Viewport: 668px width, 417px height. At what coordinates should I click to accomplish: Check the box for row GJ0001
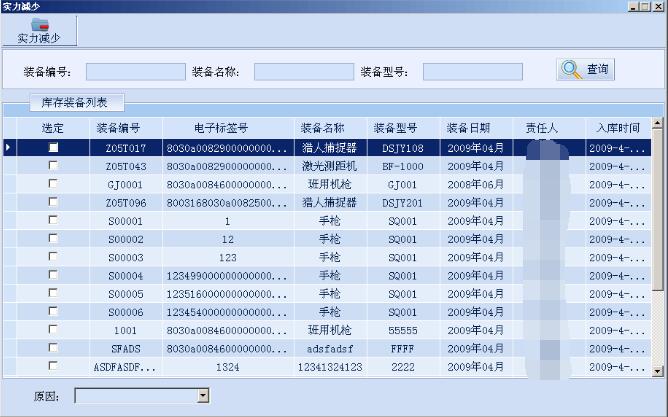53,184
